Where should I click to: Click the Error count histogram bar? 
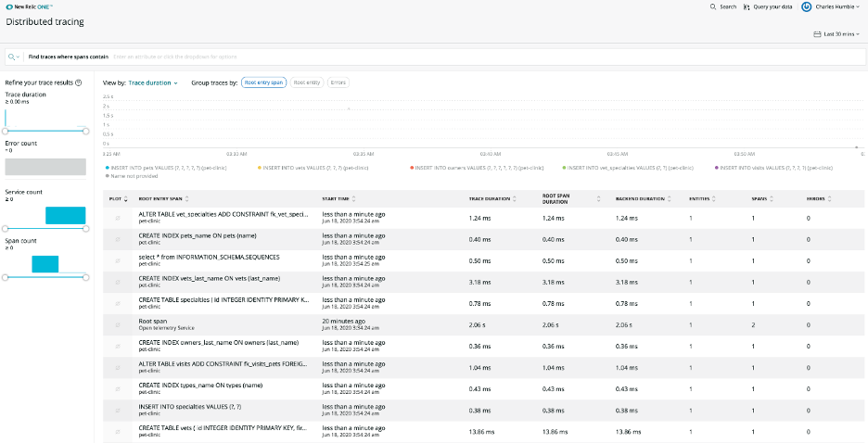45,167
